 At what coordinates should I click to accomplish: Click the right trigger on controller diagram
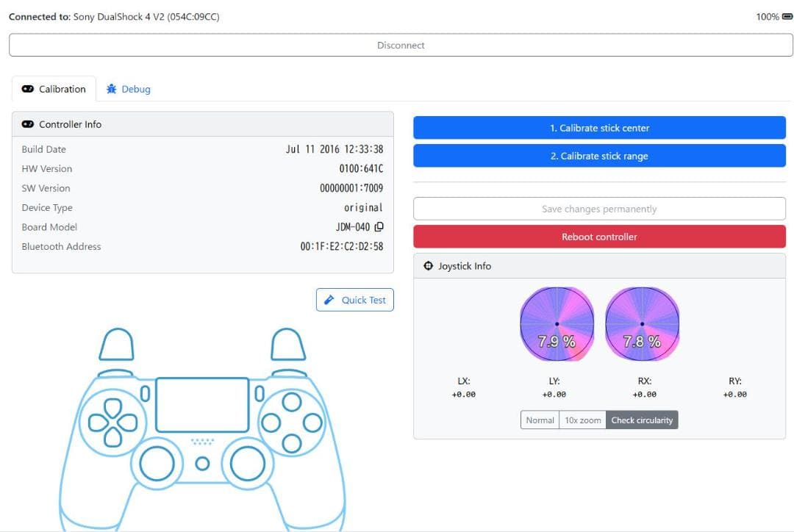288,345
